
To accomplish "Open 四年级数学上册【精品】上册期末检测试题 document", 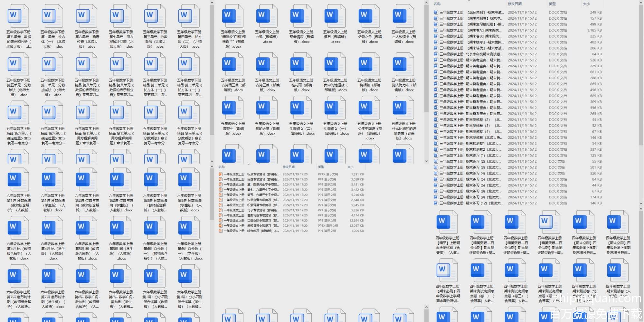I will 447,223.
